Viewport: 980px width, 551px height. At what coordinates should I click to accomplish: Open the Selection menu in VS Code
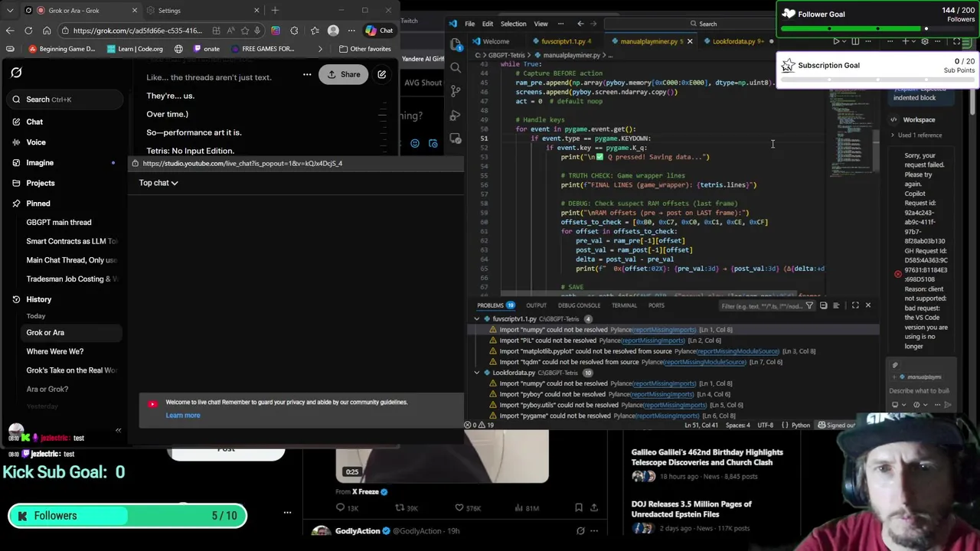coord(513,24)
